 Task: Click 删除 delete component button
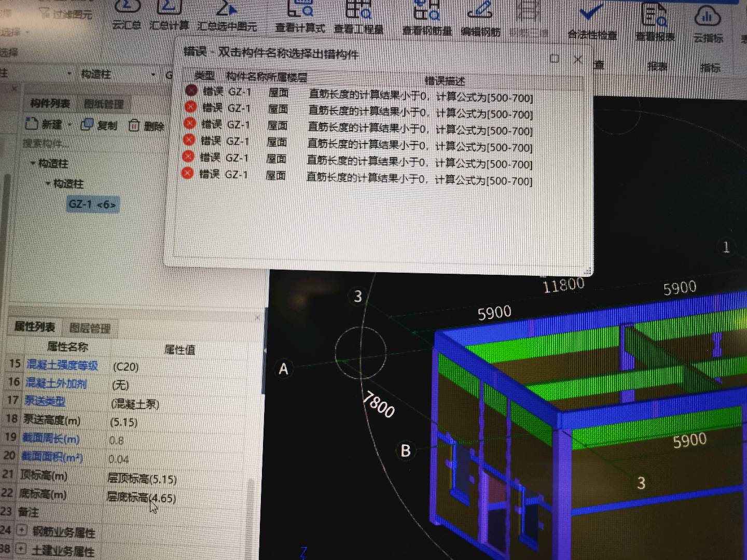pos(146,125)
